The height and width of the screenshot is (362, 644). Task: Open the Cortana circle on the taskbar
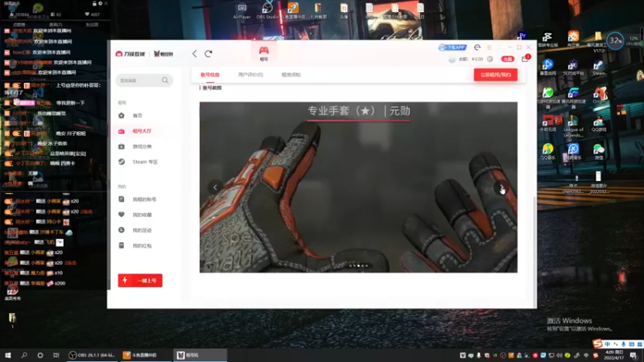pos(39,355)
